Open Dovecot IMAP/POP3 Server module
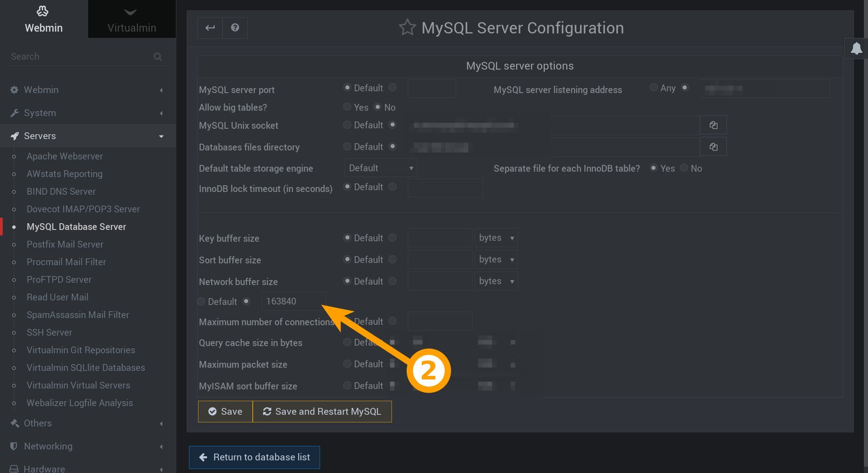This screenshot has width=868, height=473. coord(83,209)
